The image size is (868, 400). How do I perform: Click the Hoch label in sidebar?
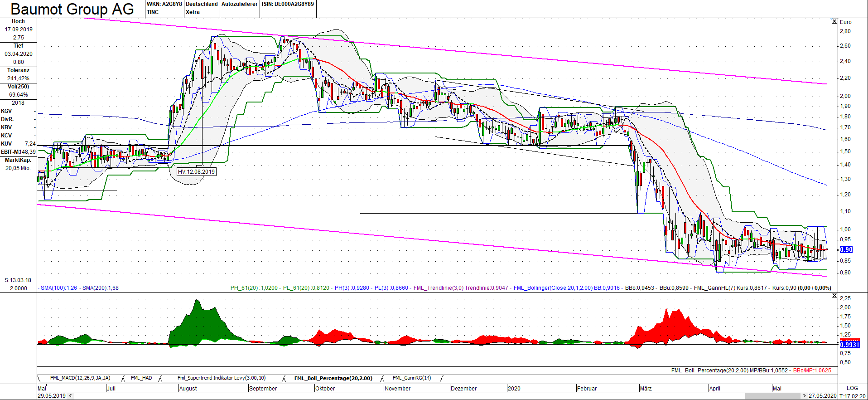click(x=18, y=21)
